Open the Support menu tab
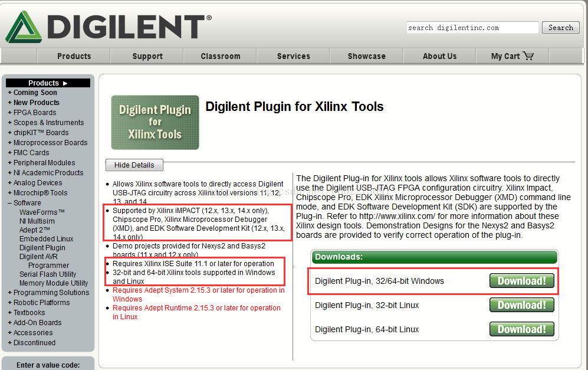 pos(147,56)
